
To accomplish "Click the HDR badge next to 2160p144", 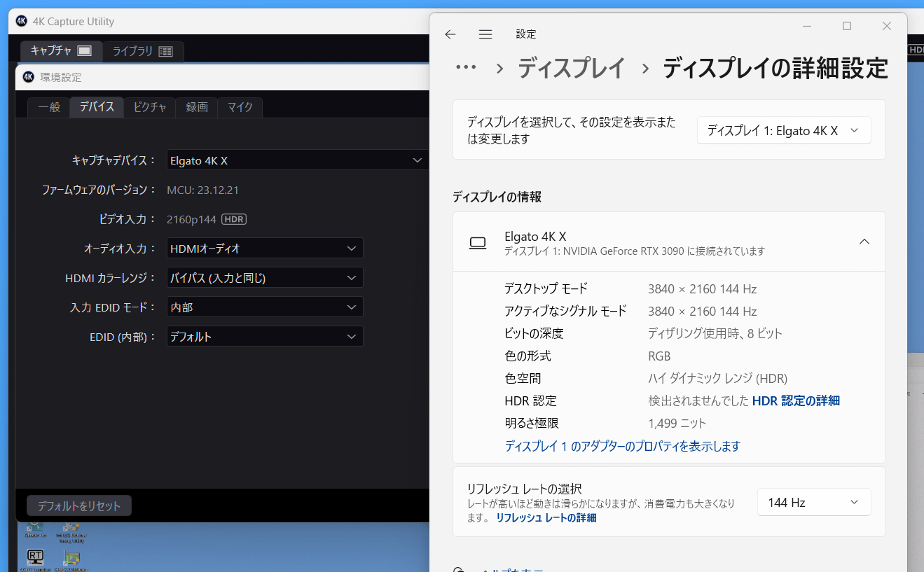I will point(234,219).
